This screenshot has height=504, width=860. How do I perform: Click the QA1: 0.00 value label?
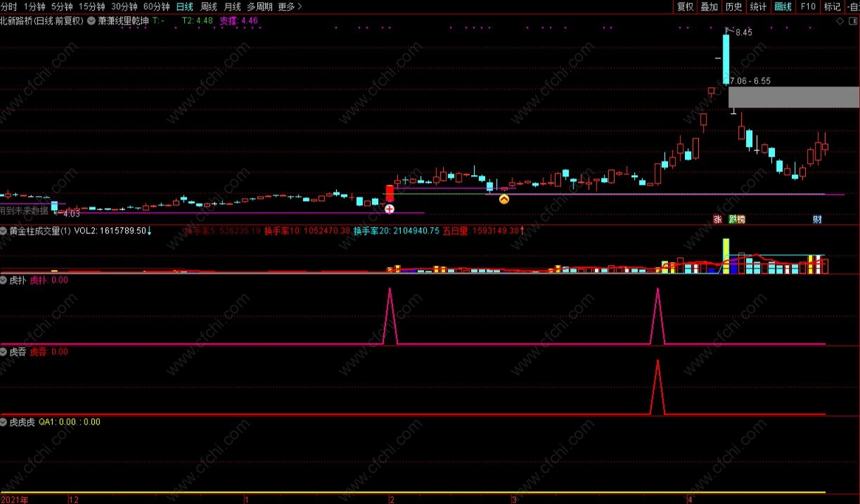tap(57, 422)
